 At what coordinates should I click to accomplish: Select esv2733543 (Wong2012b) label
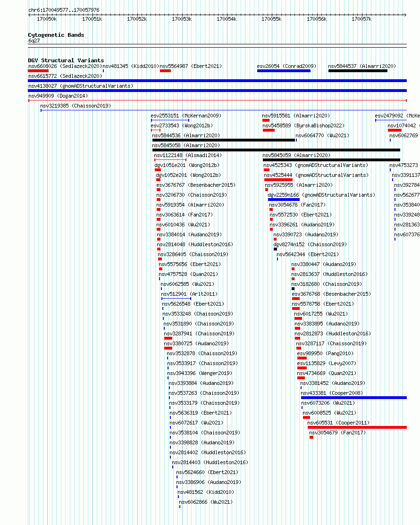[182, 125]
